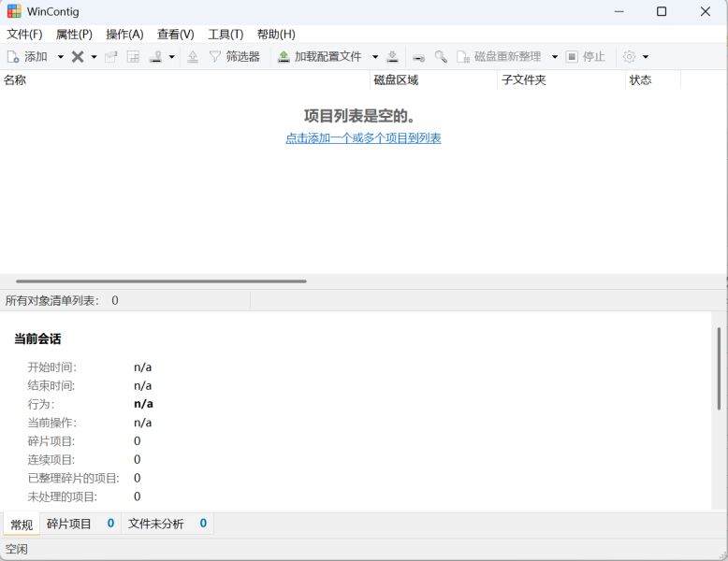Image resolution: width=728 pixels, height=561 pixels.
Task: Click the 开始时间: label
Action: click(52, 367)
